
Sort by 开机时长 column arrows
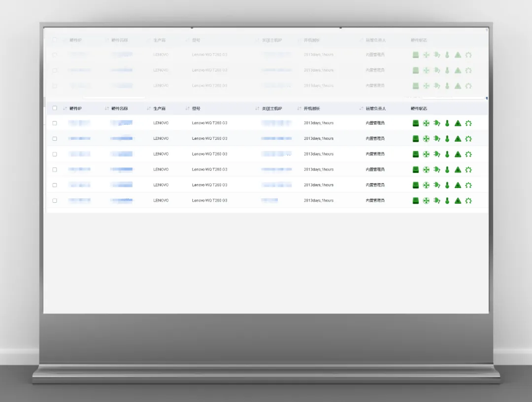[299, 108]
